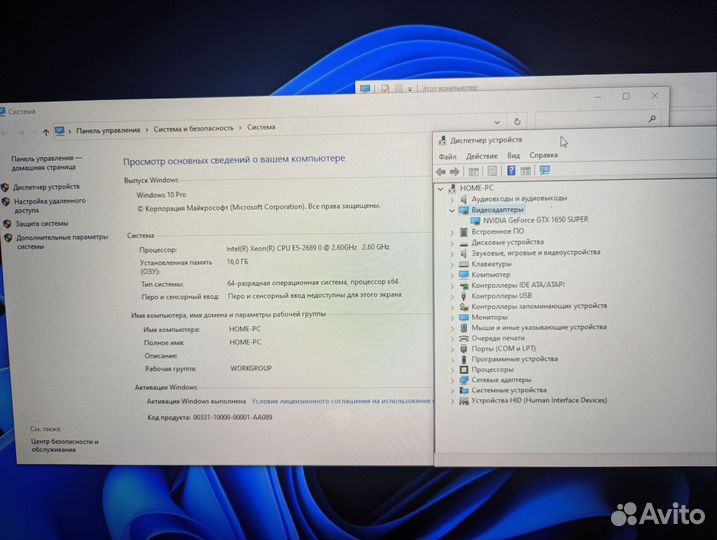Click the shield icon beside Защита системы

(7, 223)
